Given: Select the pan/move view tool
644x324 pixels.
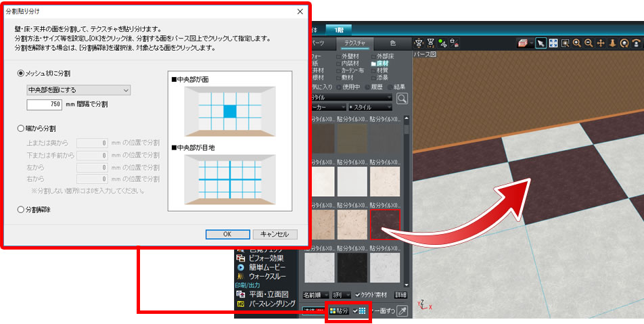Looking at the screenshot, I should point(601,43).
